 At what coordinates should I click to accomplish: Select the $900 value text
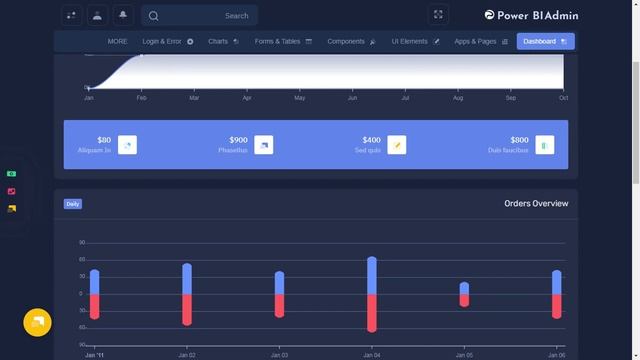click(x=238, y=140)
